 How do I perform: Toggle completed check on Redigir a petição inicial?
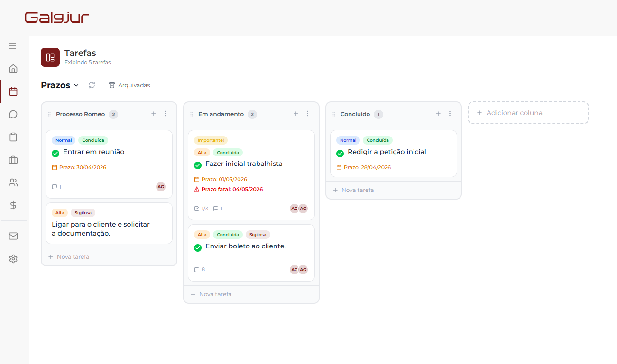(x=340, y=153)
